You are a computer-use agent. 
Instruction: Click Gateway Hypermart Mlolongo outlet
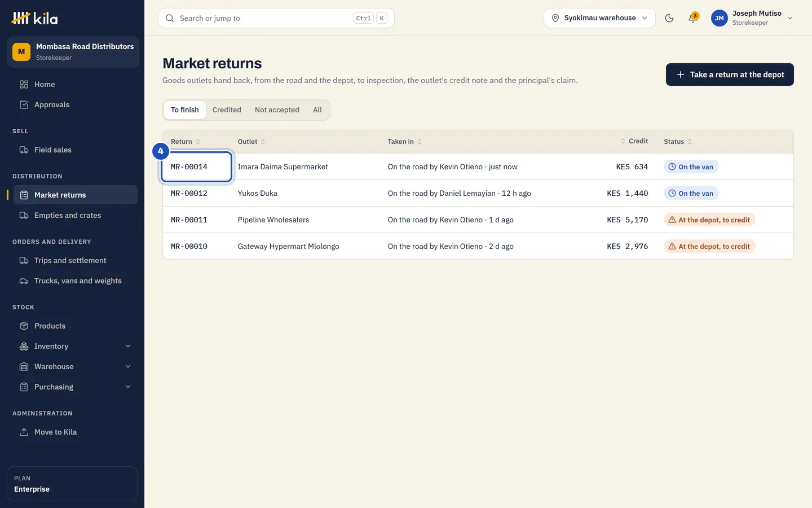pyautogui.click(x=288, y=246)
